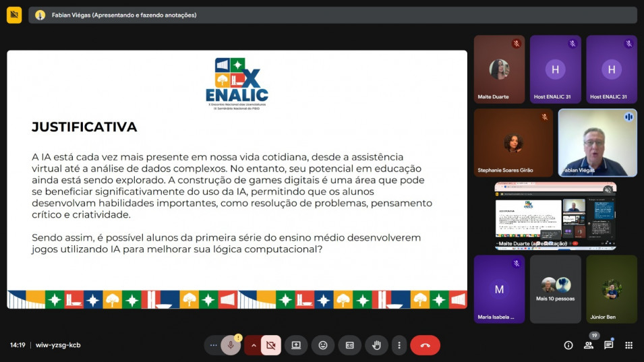Screen dimensions: 644x362
Task: Toggle closed captions
Action: pos(349,345)
